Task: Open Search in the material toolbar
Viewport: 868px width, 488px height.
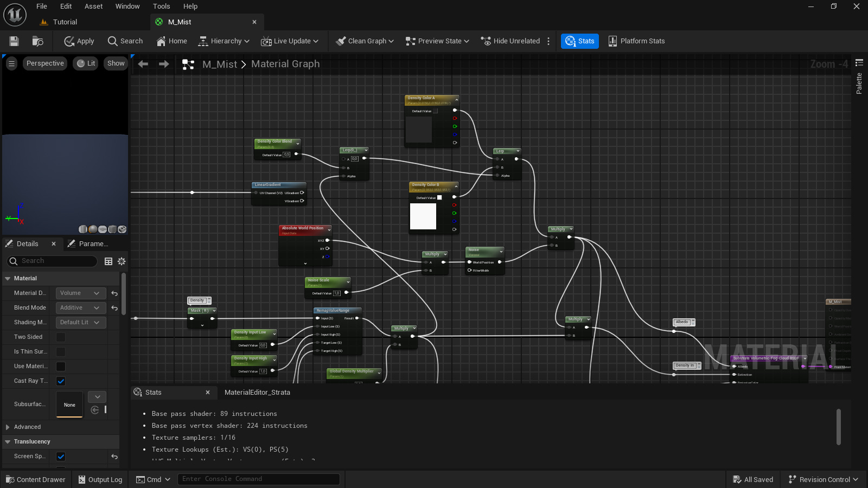Action: pyautogui.click(x=125, y=41)
